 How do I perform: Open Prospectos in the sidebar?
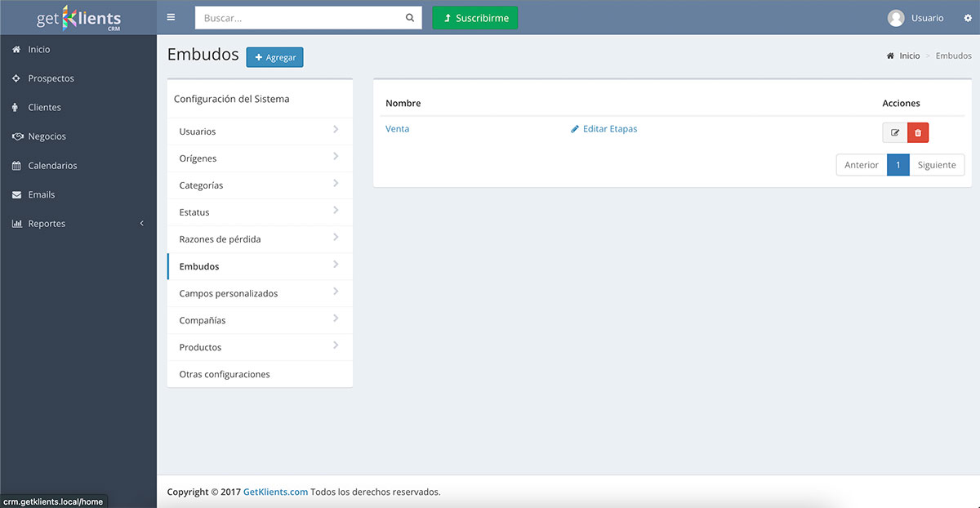51,78
